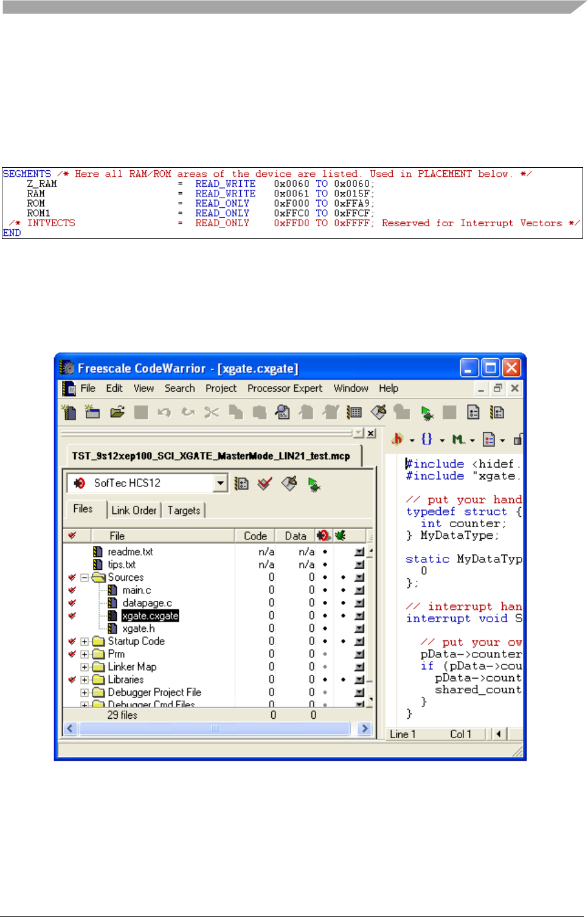Click file list horizontal scrollbar thumb

(x=215, y=728)
